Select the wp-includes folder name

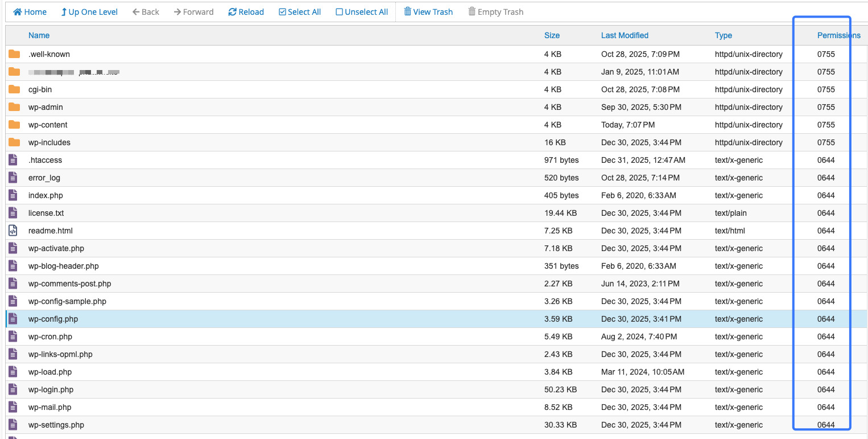coord(49,142)
